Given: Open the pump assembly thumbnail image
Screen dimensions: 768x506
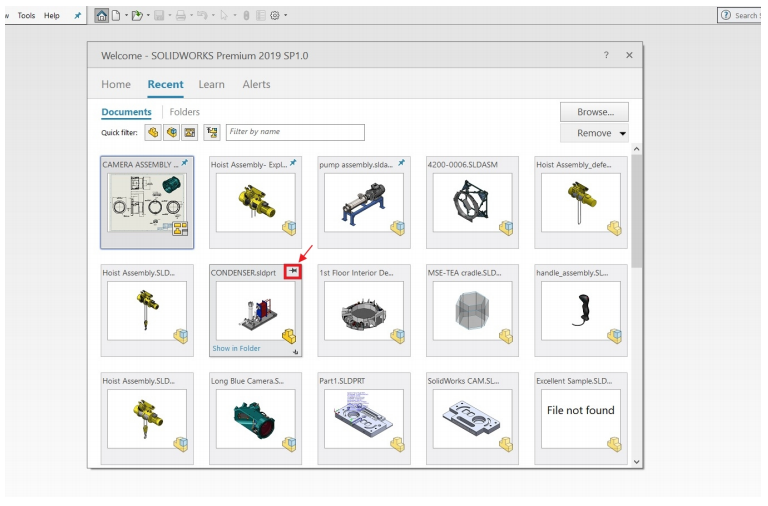Looking at the screenshot, I should 364,202.
